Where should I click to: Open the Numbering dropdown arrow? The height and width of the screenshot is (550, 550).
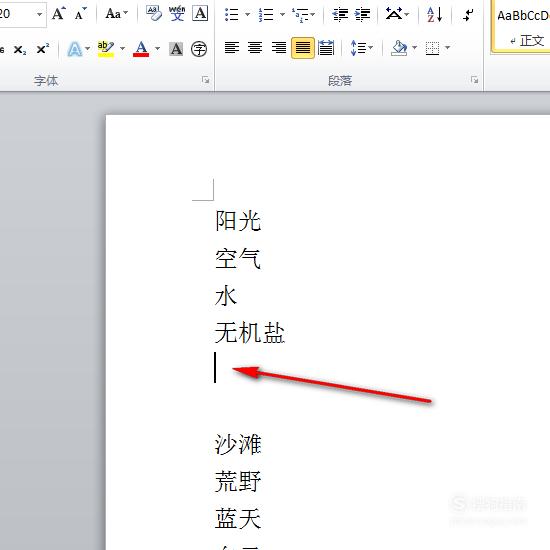click(282, 14)
